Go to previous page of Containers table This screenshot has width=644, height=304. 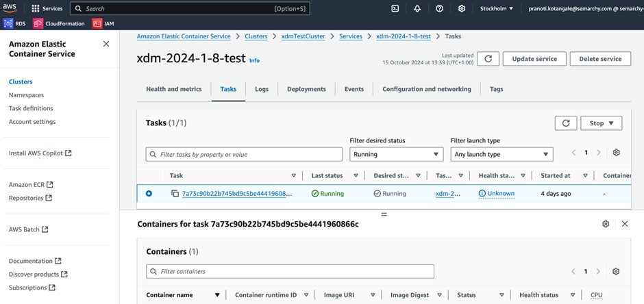573,272
